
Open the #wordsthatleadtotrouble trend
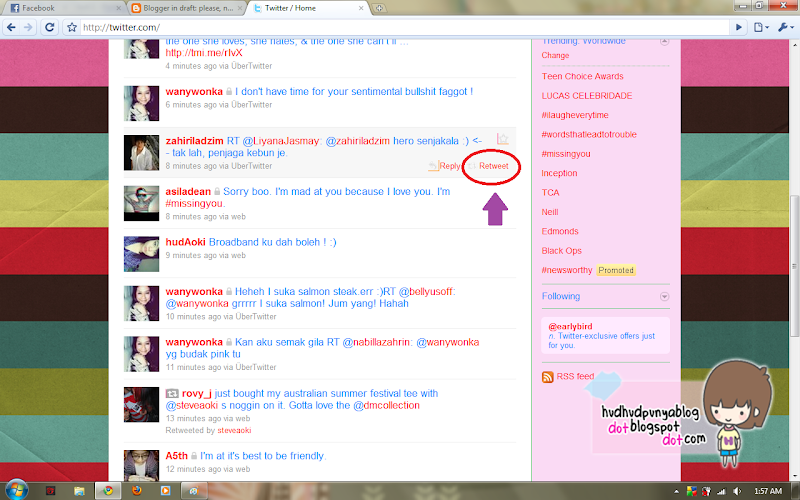[589, 134]
